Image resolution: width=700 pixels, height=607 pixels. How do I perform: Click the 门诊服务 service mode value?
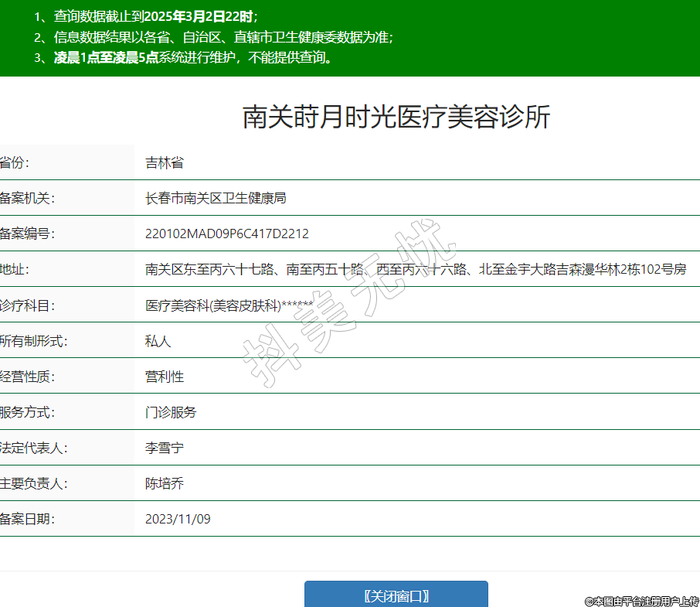coord(171,412)
